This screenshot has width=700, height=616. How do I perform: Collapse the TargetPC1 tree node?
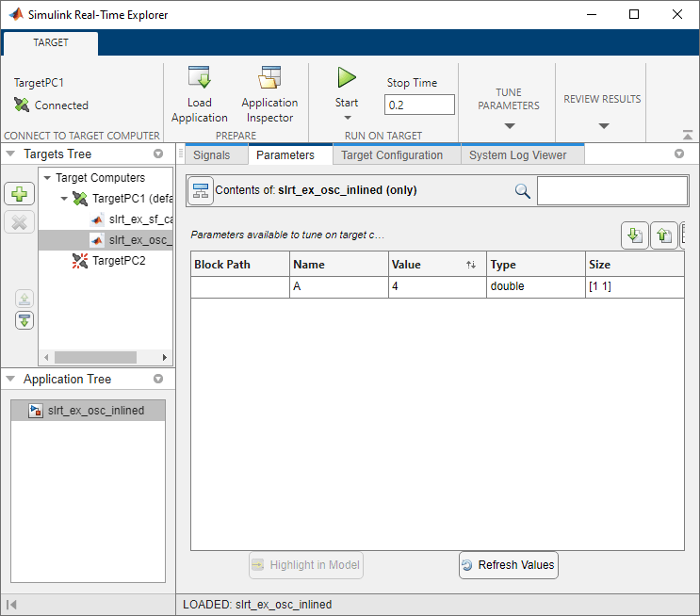point(64,198)
